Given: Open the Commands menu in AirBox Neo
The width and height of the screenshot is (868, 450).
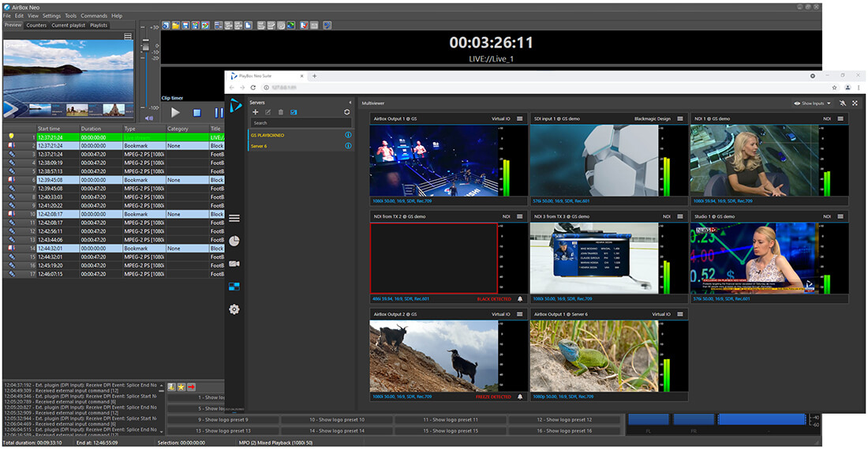Looking at the screenshot, I should coord(94,16).
